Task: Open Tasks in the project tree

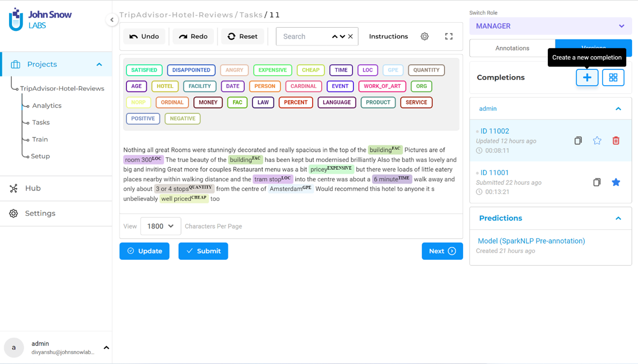Action: pos(41,122)
